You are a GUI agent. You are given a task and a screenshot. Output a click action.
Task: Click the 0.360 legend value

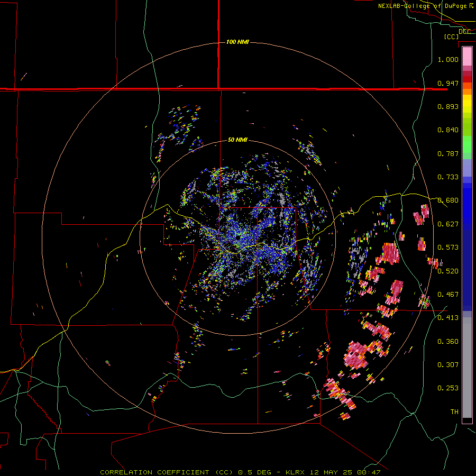coord(448,341)
